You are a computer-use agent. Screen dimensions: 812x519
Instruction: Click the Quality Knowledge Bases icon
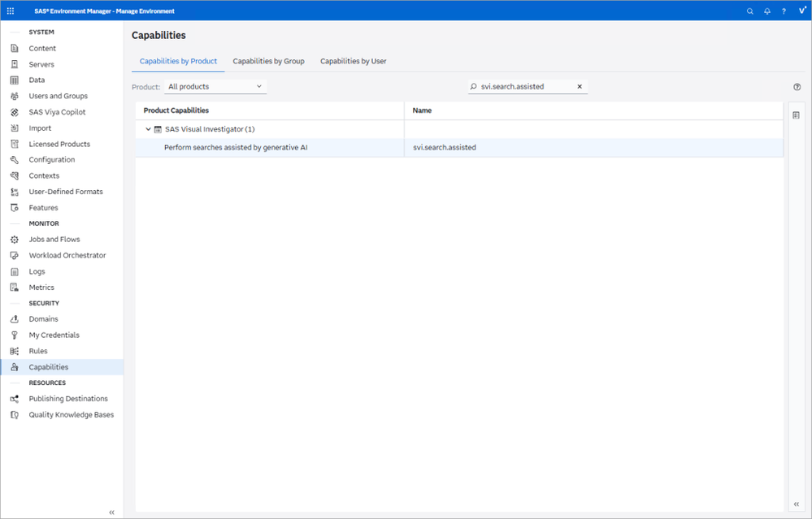coord(15,415)
